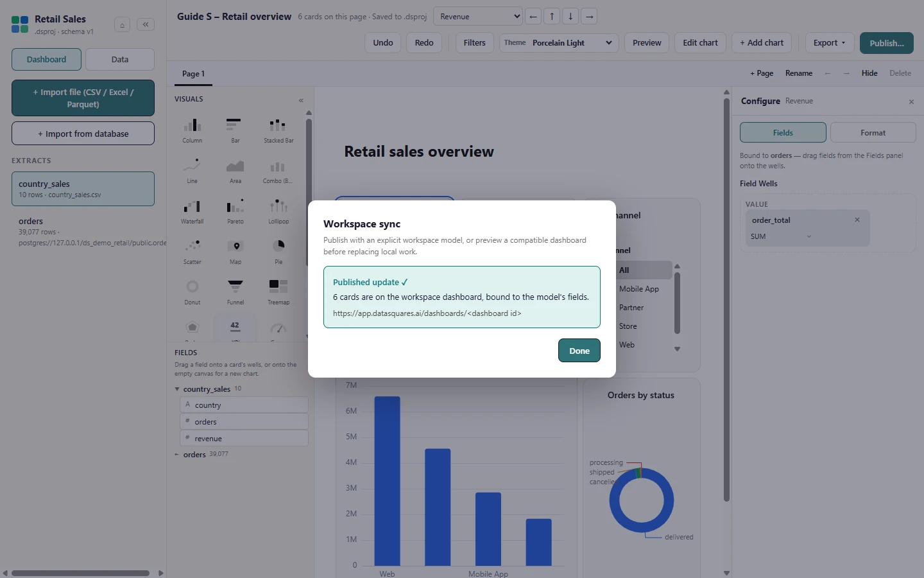The width and height of the screenshot is (924, 578).
Task: Select the Line chart visual
Action: [x=193, y=170]
